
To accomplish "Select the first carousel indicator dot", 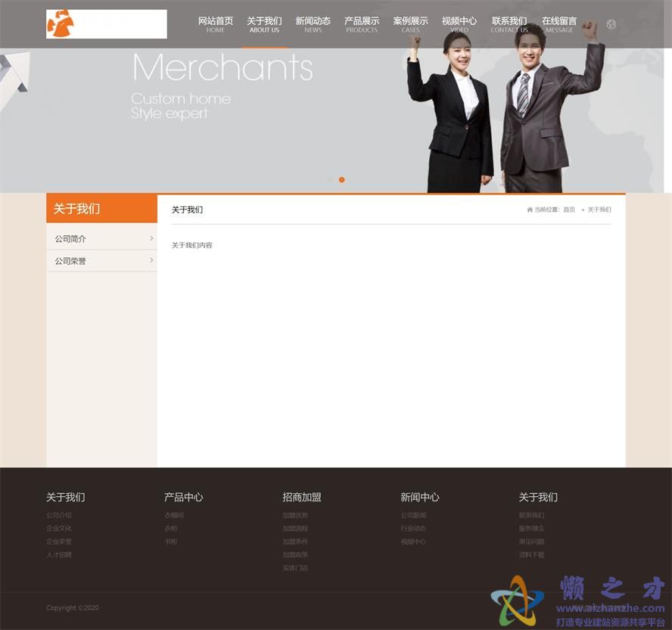I will tap(329, 180).
